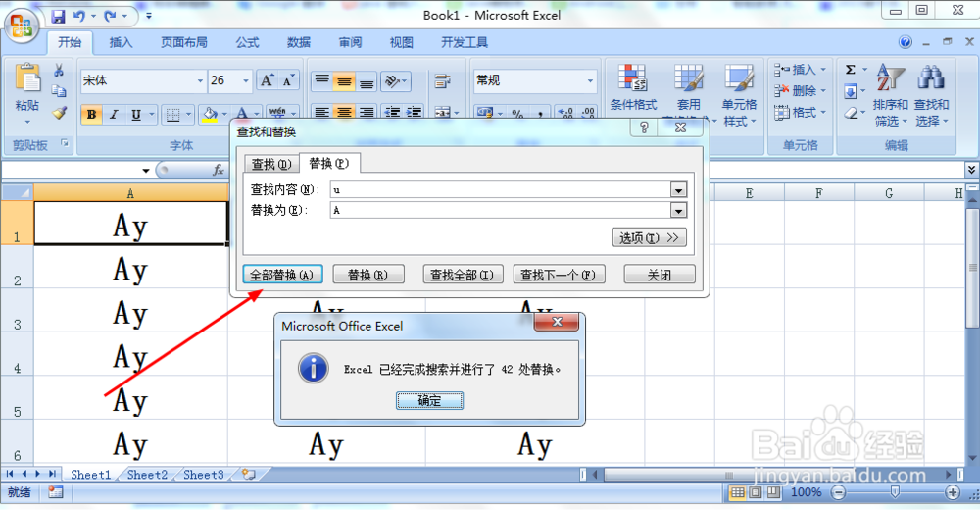
Task: Switch to 插入 ribbon tab
Action: (121, 42)
